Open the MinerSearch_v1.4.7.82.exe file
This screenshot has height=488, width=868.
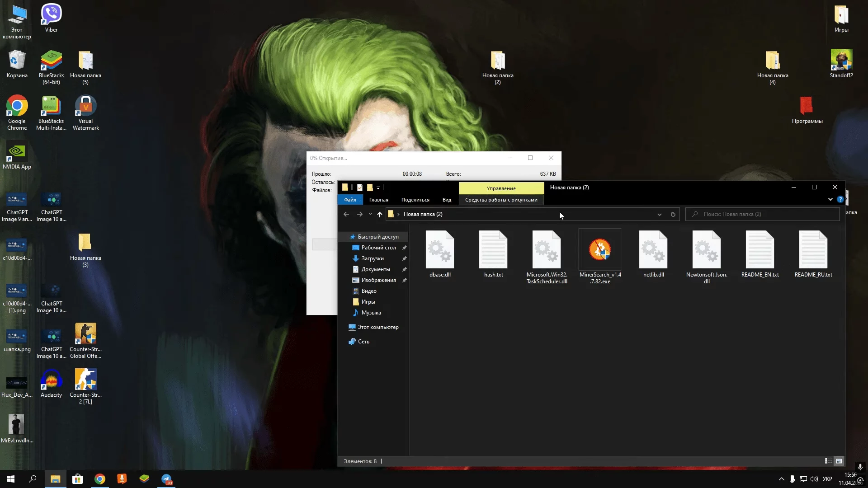tap(600, 250)
